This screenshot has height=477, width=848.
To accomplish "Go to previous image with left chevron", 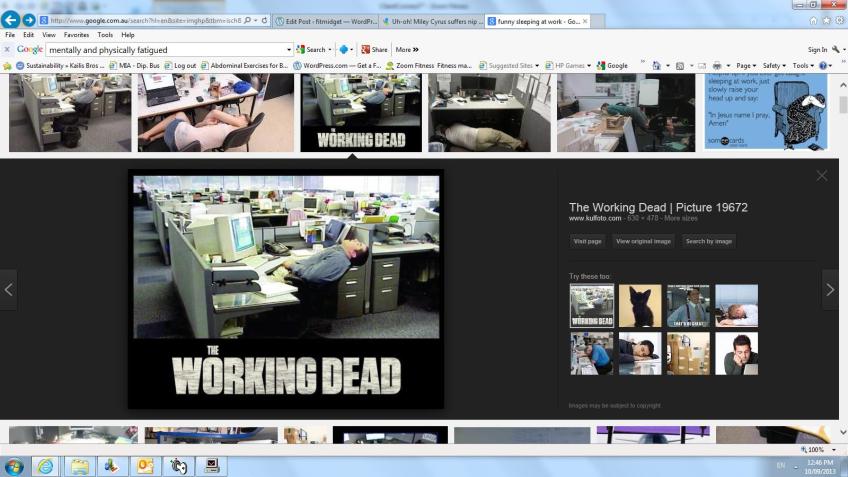I will (x=9, y=290).
